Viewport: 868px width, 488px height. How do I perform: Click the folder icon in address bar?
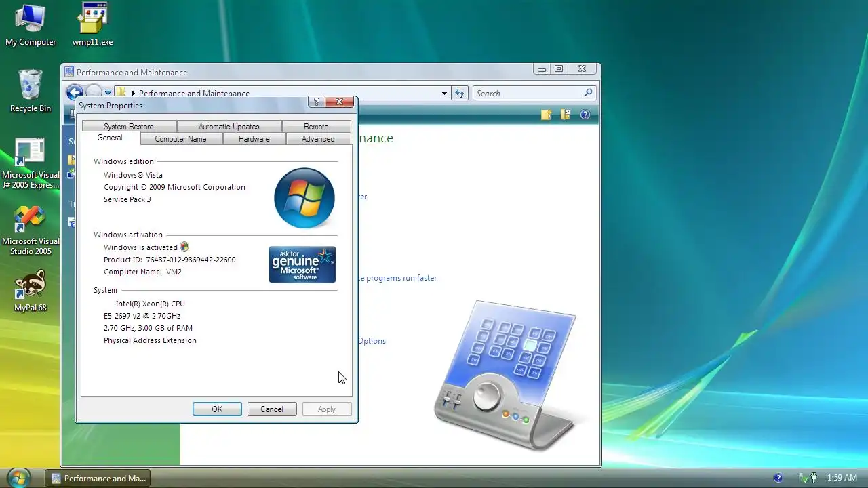pyautogui.click(x=121, y=93)
